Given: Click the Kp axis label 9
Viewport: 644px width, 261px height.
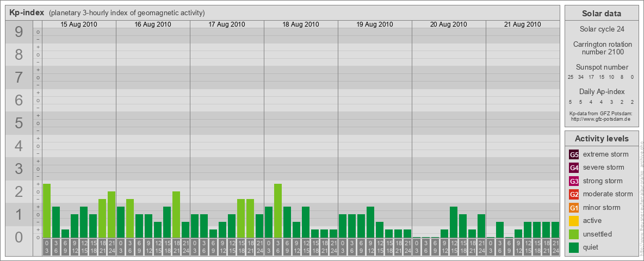Looking at the screenshot, I should click(18, 32).
